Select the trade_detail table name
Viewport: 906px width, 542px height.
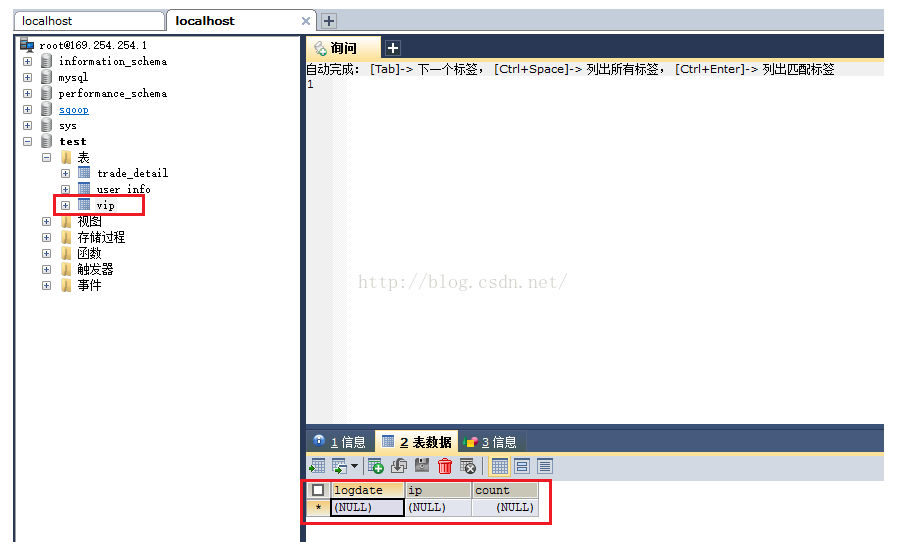tap(132, 173)
